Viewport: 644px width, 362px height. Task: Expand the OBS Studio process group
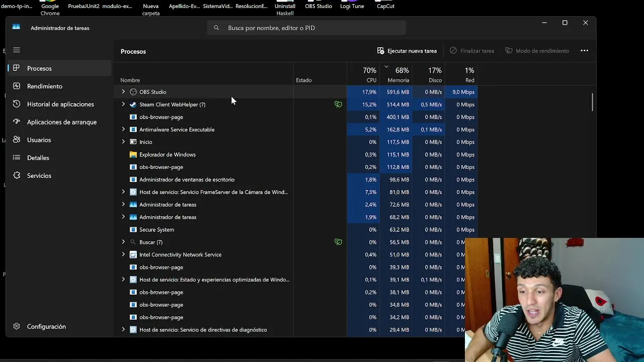123,92
